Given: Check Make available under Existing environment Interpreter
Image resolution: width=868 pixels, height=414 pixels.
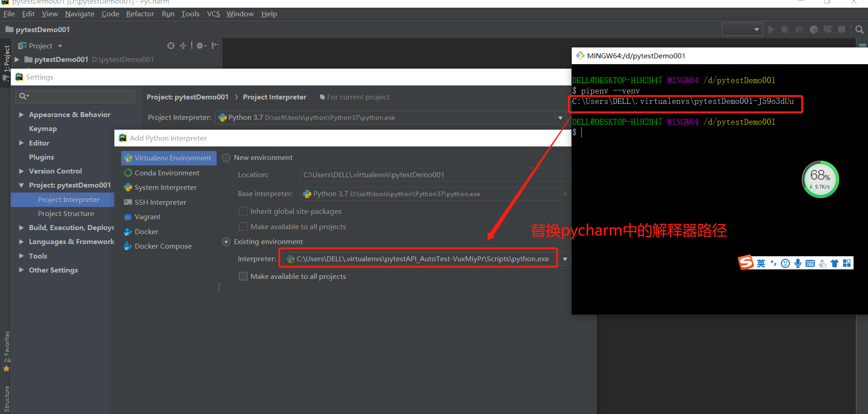Looking at the screenshot, I should 243,276.
